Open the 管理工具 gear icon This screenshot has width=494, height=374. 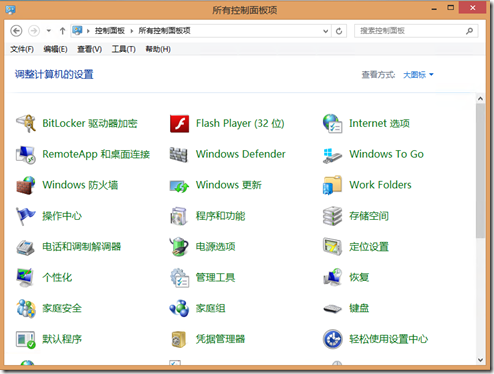tap(179, 278)
